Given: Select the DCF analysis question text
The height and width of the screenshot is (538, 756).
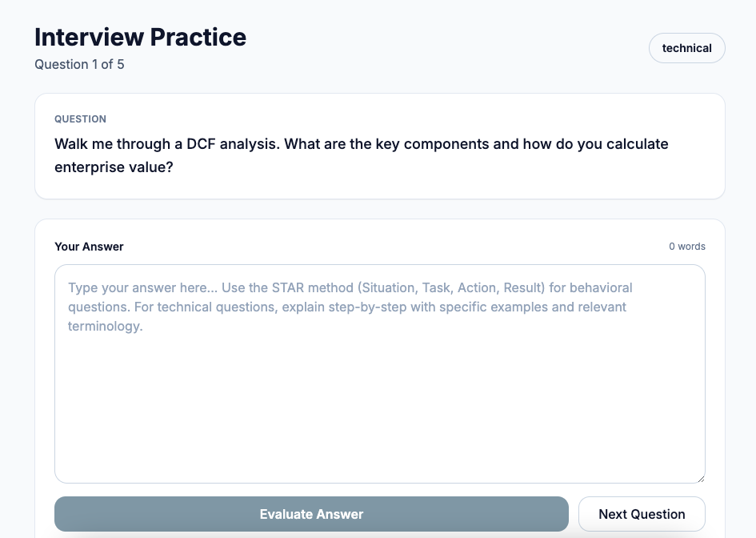Looking at the screenshot, I should click(361, 155).
